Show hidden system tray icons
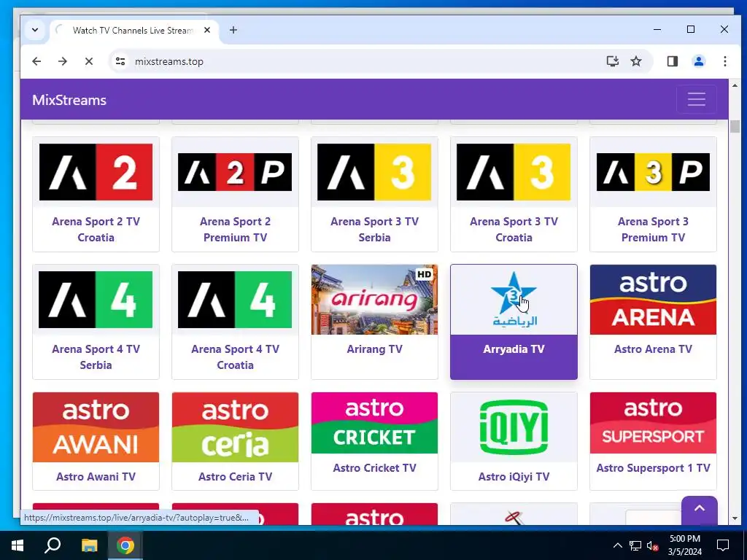 [617, 545]
